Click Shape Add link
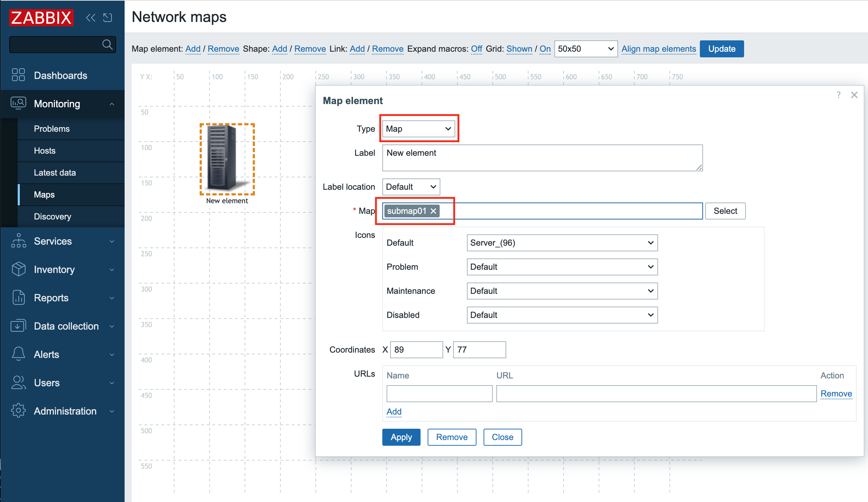 (x=280, y=49)
